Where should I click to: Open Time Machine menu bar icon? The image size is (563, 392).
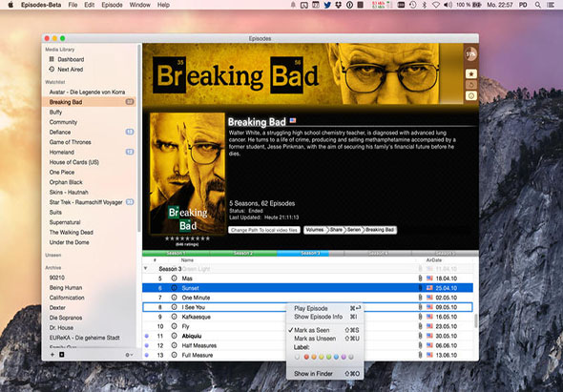(x=413, y=5)
